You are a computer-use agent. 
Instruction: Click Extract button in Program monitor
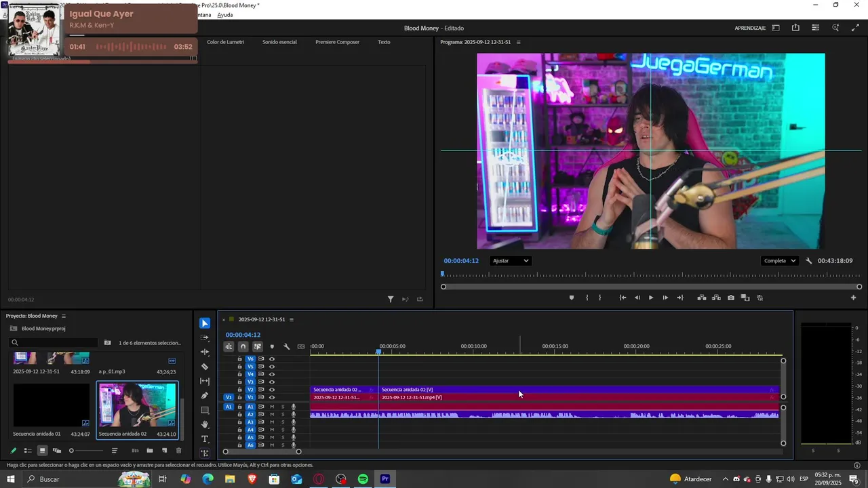(716, 298)
